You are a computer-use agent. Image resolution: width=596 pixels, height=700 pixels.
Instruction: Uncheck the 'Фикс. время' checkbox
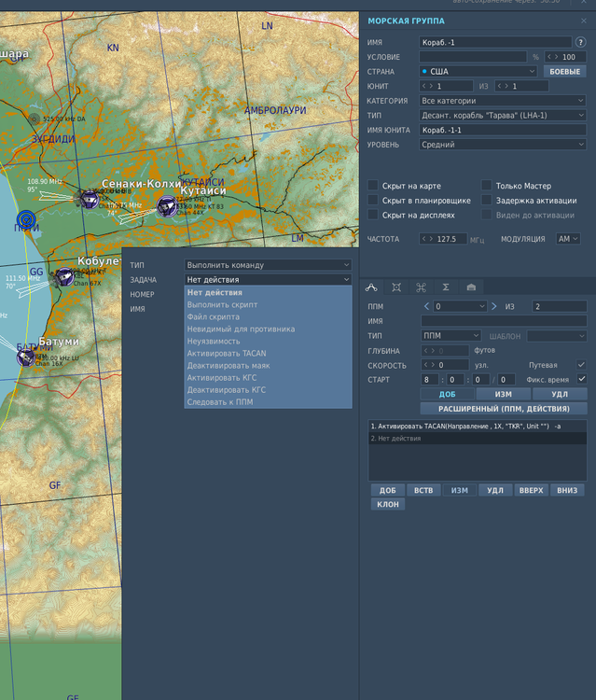(582, 379)
